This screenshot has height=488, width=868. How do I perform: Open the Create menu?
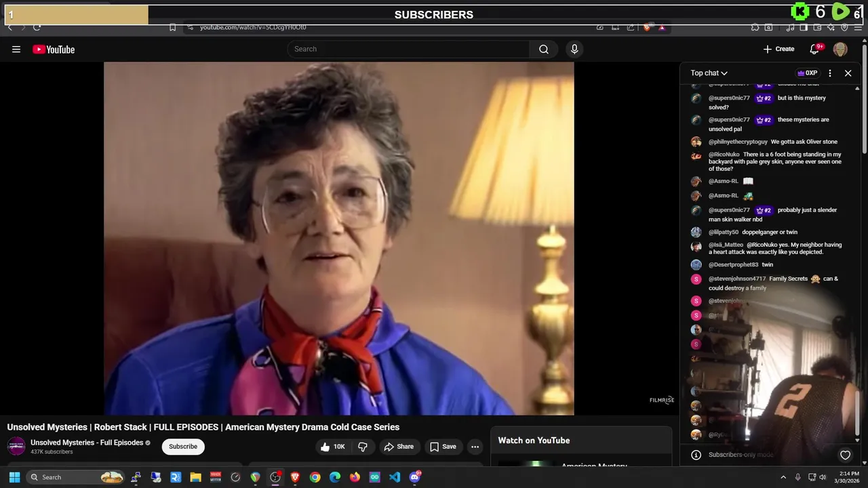click(778, 49)
